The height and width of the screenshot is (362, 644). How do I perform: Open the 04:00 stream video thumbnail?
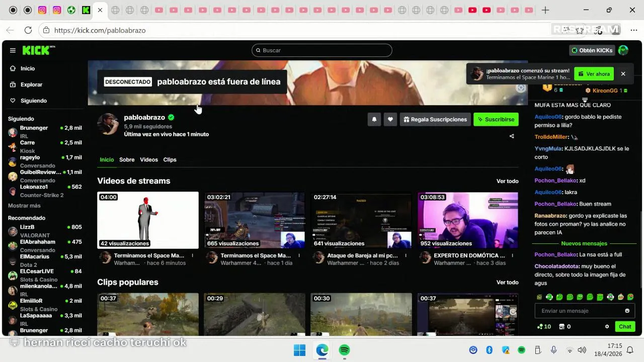148,220
